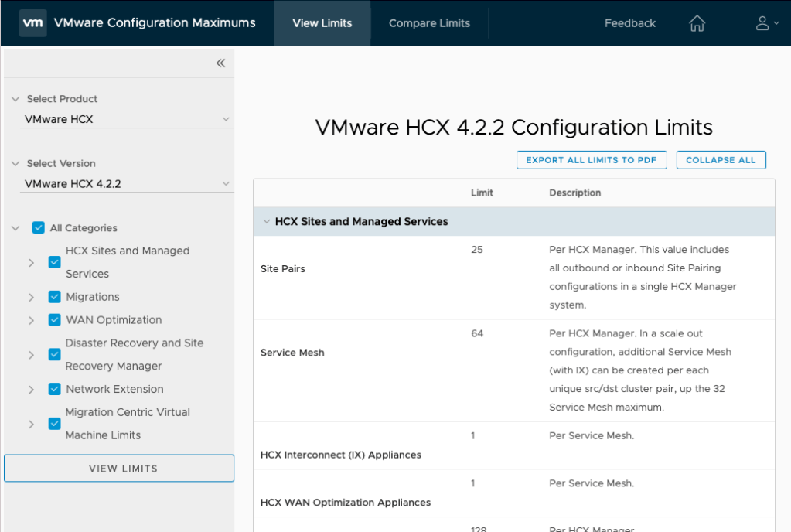Uncheck the Network Extension checkbox

point(54,389)
